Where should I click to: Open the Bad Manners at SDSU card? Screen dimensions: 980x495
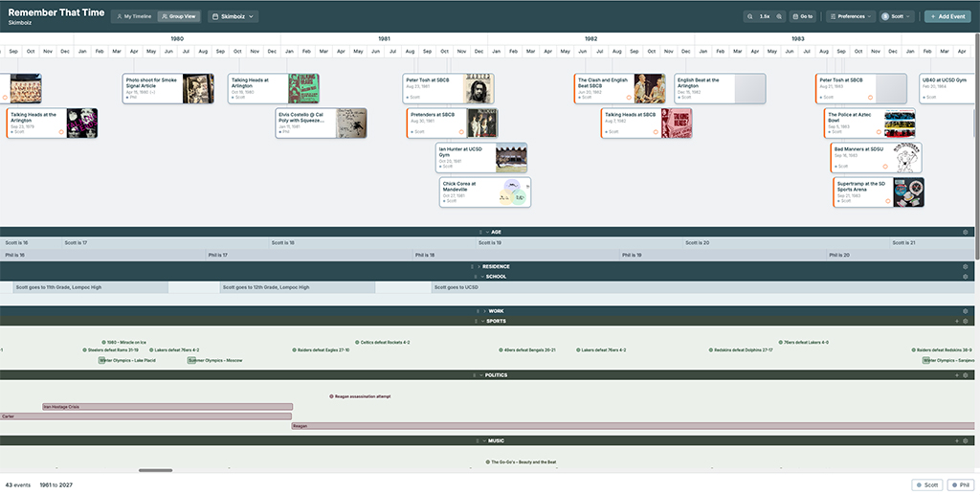pyautogui.click(x=877, y=157)
